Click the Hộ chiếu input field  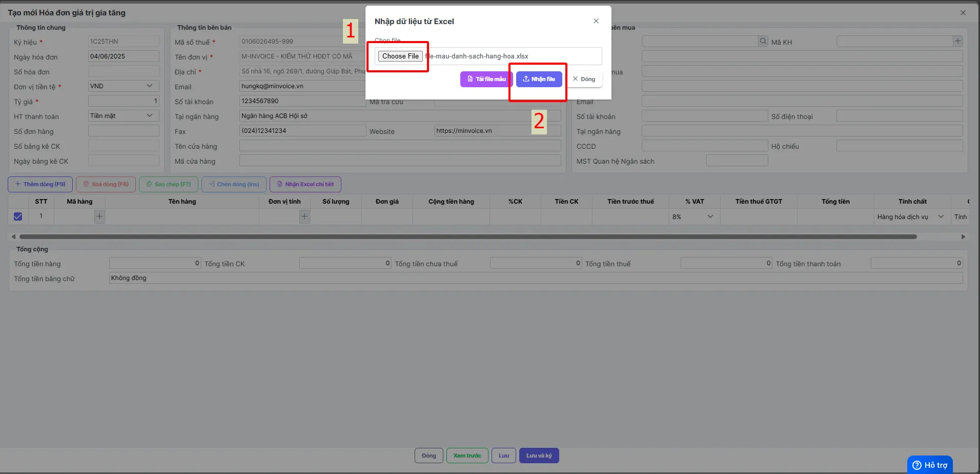pyautogui.click(x=900, y=146)
